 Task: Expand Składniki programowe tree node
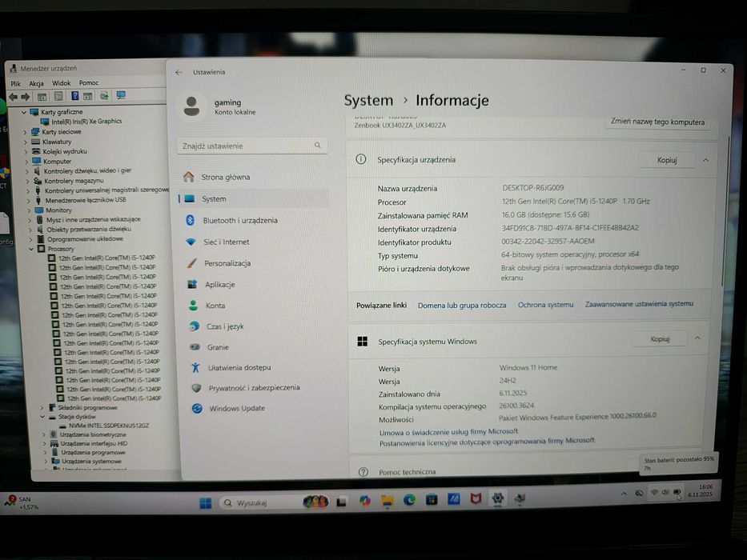coord(42,408)
